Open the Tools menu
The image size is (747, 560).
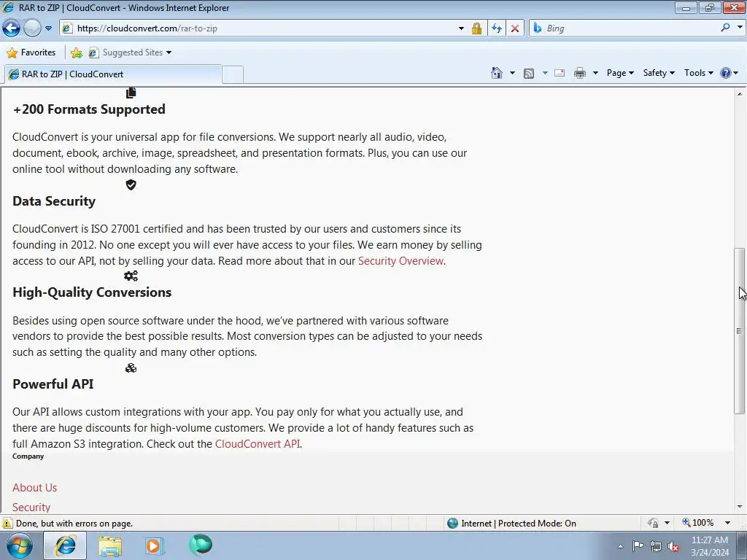(x=698, y=73)
